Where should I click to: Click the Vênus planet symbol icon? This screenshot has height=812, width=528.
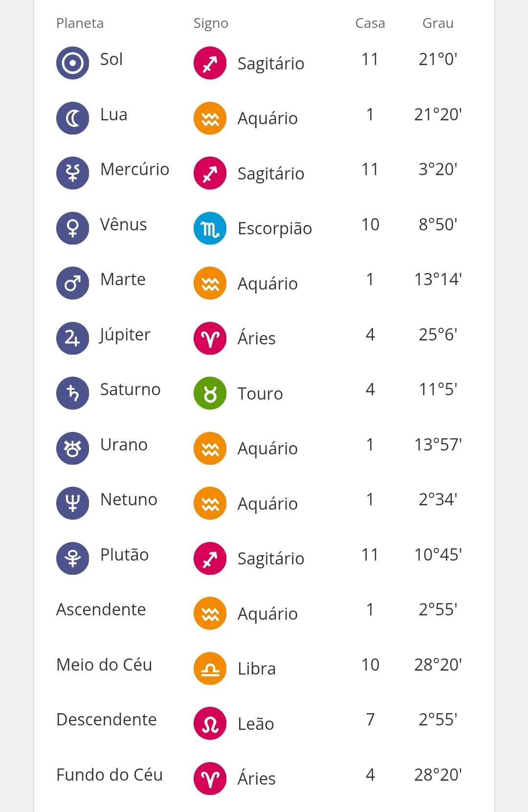(x=72, y=228)
